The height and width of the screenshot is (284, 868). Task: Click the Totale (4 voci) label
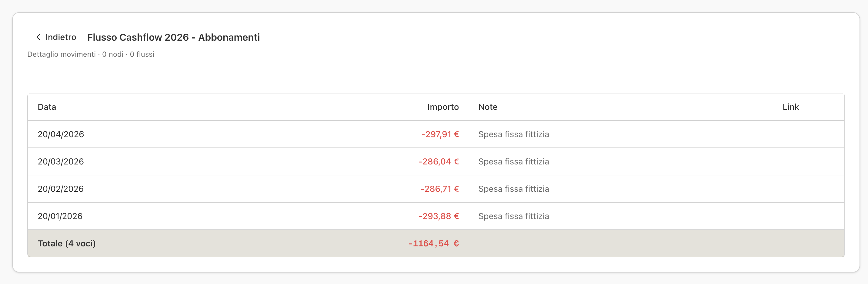click(x=67, y=244)
